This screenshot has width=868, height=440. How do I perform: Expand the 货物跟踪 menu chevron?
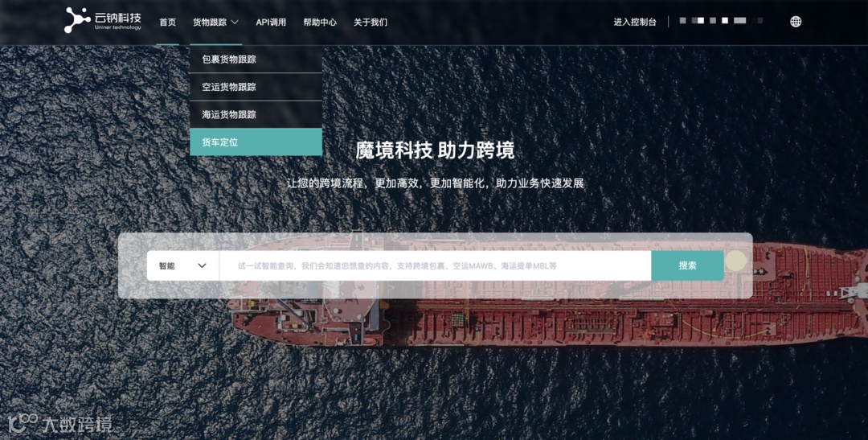pyautogui.click(x=235, y=23)
